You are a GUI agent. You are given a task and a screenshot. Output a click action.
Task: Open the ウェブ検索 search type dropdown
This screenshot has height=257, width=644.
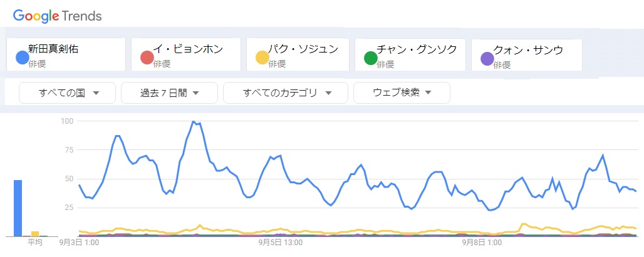[x=402, y=93]
